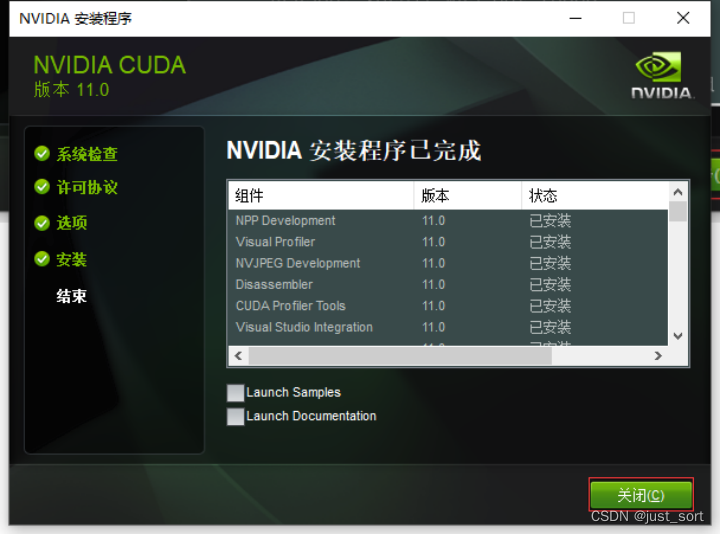The width and height of the screenshot is (720, 534).
Task: Click the 状态 column header
Action: tap(595, 196)
